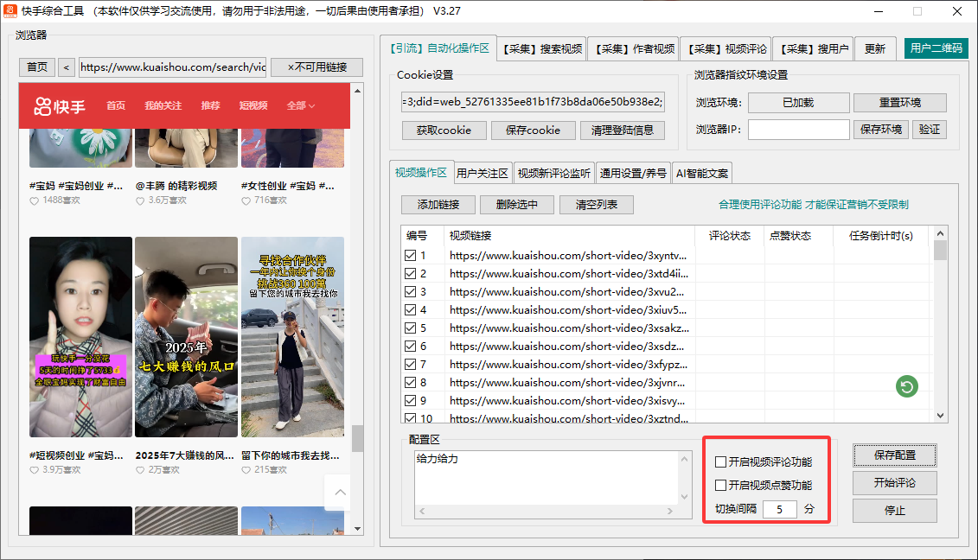This screenshot has width=978, height=560.
Task: Click the heart icon beside 3.9万喜欢
Action: point(35,470)
